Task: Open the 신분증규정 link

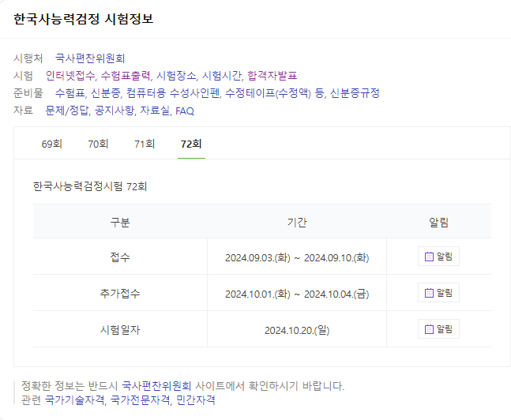Action: click(x=355, y=93)
